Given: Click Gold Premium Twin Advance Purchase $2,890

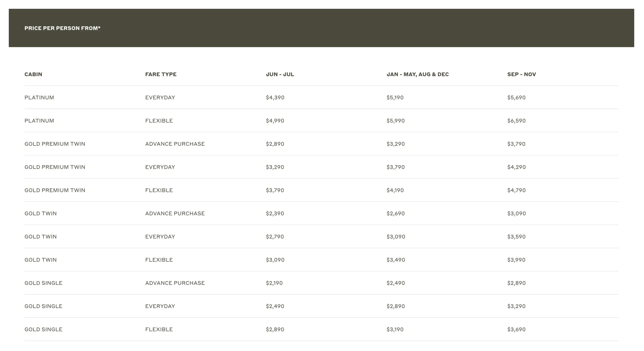Looking at the screenshot, I should (275, 144).
